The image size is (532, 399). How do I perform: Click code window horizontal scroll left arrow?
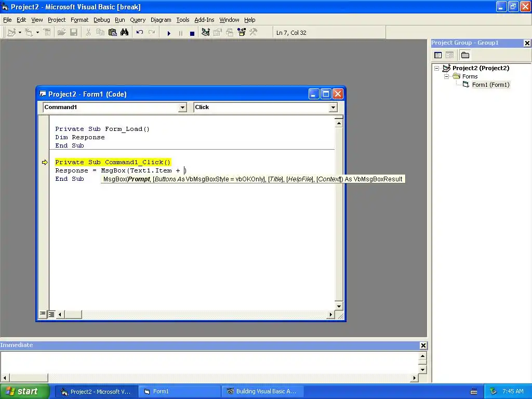pyautogui.click(x=60, y=314)
